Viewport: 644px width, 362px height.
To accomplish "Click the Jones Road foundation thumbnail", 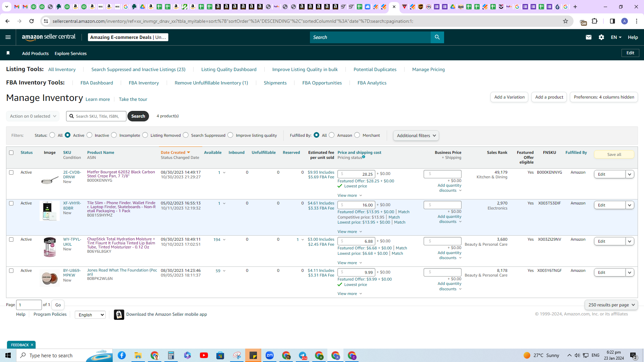I will tap(50, 278).
